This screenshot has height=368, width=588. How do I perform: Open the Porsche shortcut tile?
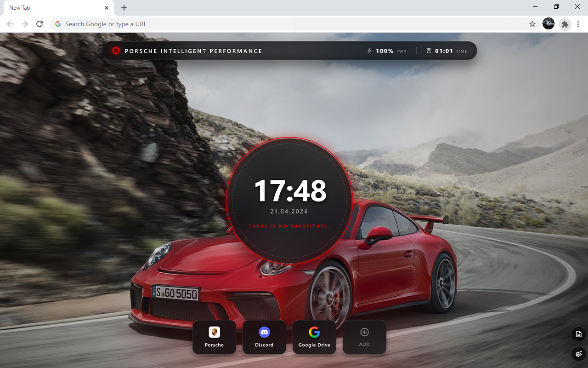(x=214, y=337)
